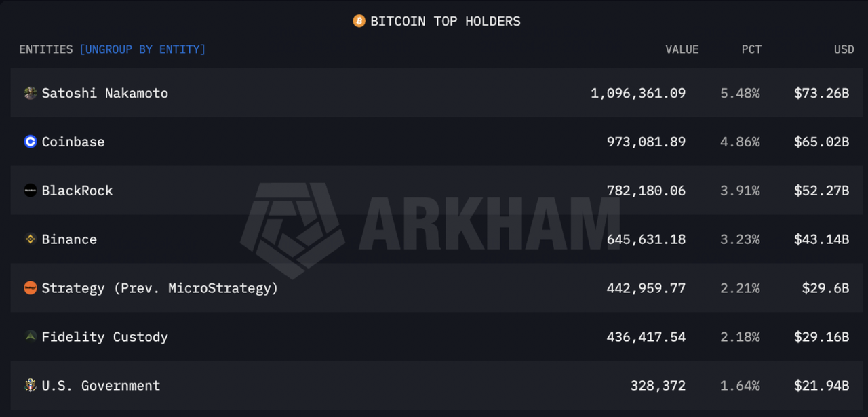Click the Strategy orange logo icon

[31, 288]
